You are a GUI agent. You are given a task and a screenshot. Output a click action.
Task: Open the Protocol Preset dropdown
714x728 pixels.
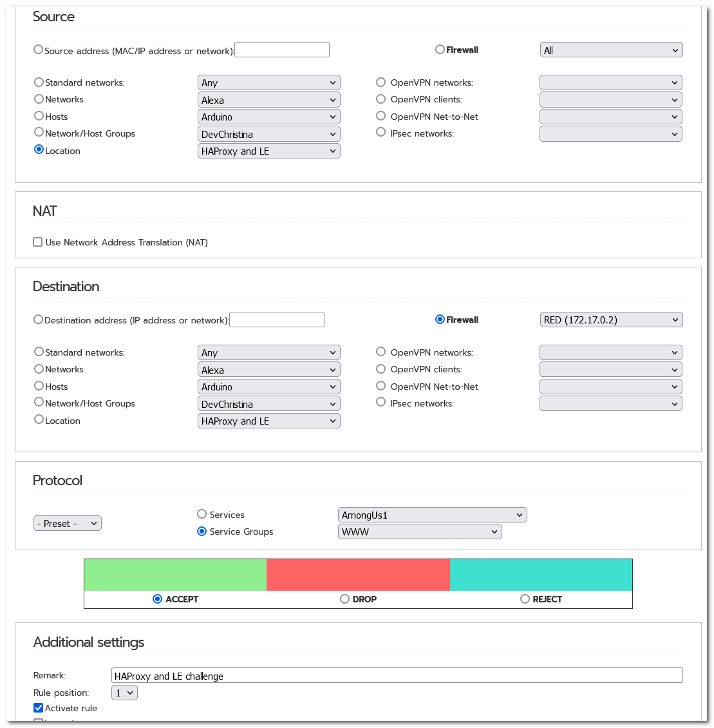tap(67, 523)
